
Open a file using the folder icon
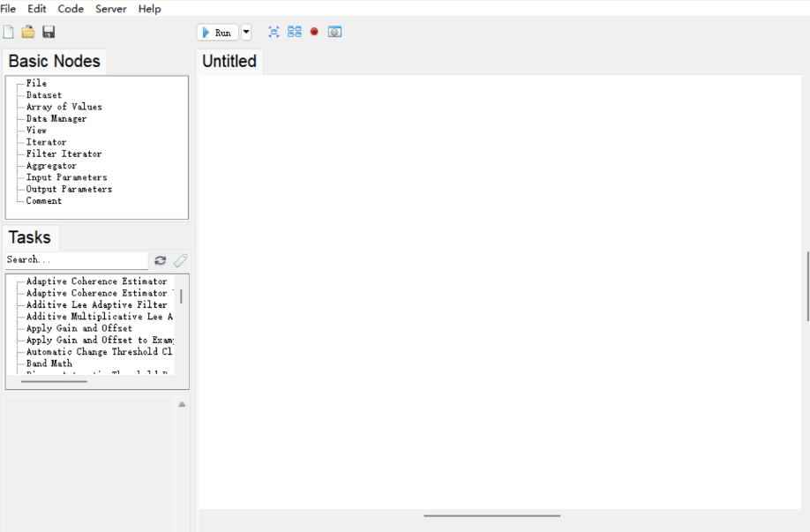click(x=28, y=32)
